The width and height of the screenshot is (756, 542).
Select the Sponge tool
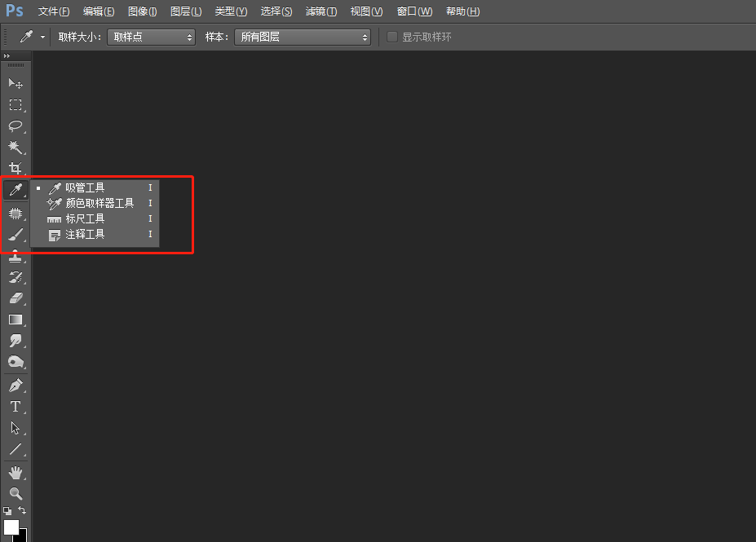tap(15, 362)
